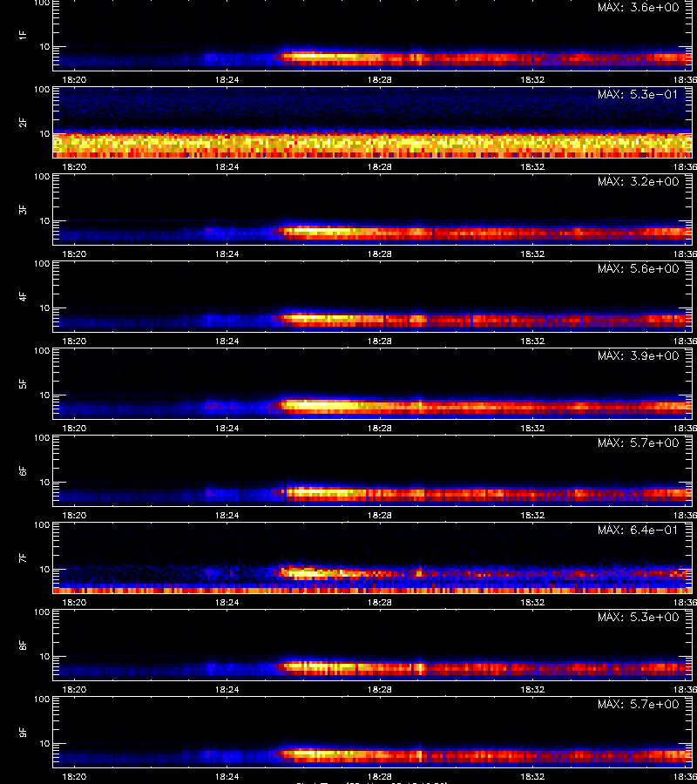Screen dimensions: 697x784
Task: Click the '3F' panel label
Action: pos(23,209)
